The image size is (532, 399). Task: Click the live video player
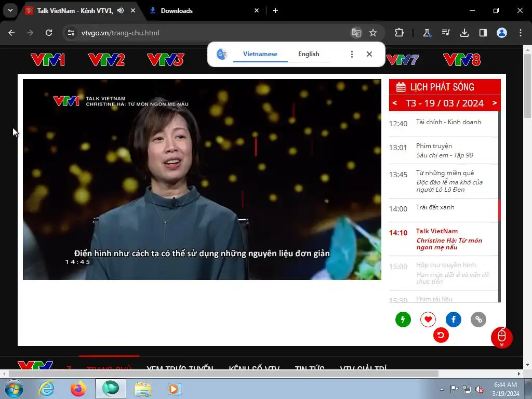202,179
